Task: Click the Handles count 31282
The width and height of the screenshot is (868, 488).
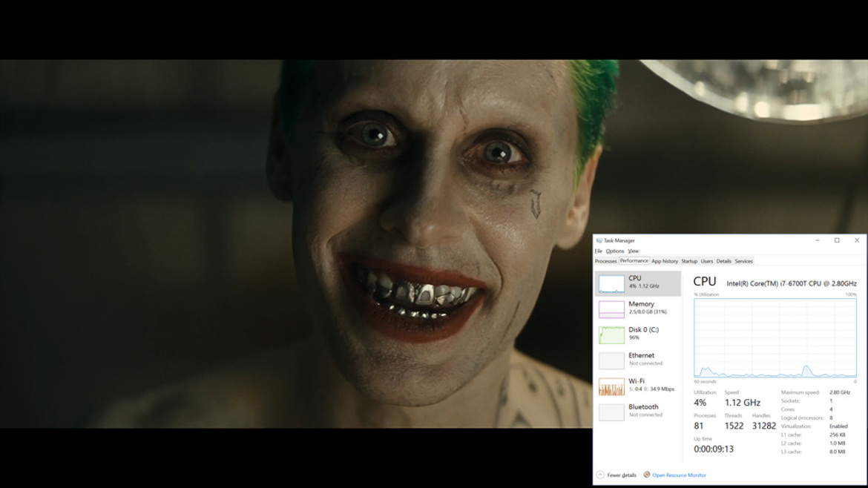Action: click(764, 426)
